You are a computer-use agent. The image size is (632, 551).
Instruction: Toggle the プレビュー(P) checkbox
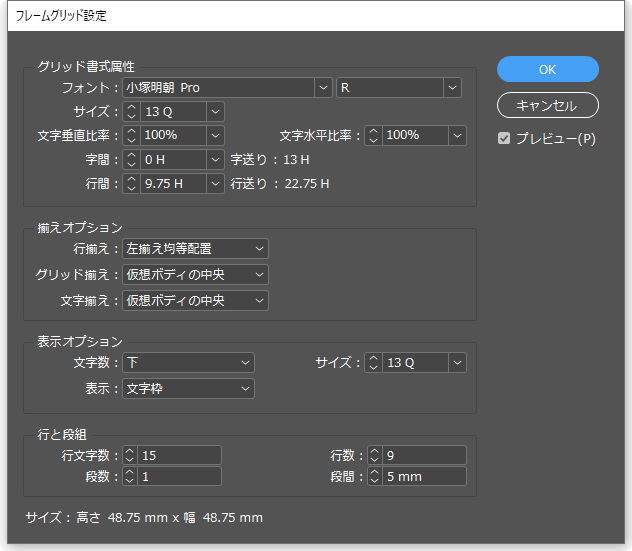(x=505, y=139)
